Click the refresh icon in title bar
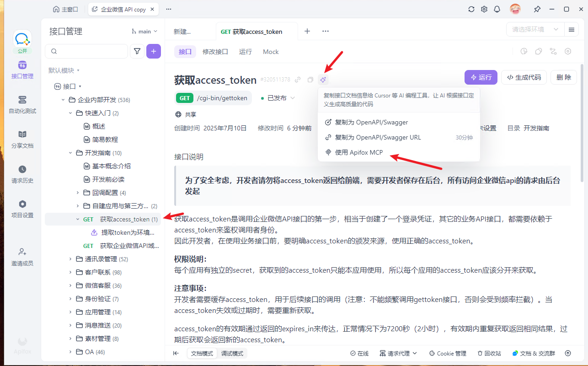 click(471, 9)
